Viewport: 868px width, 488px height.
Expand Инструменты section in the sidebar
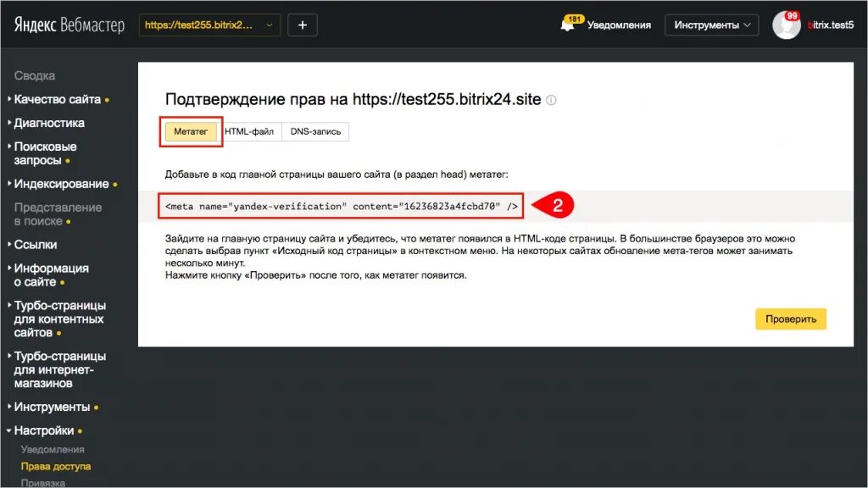[52, 407]
